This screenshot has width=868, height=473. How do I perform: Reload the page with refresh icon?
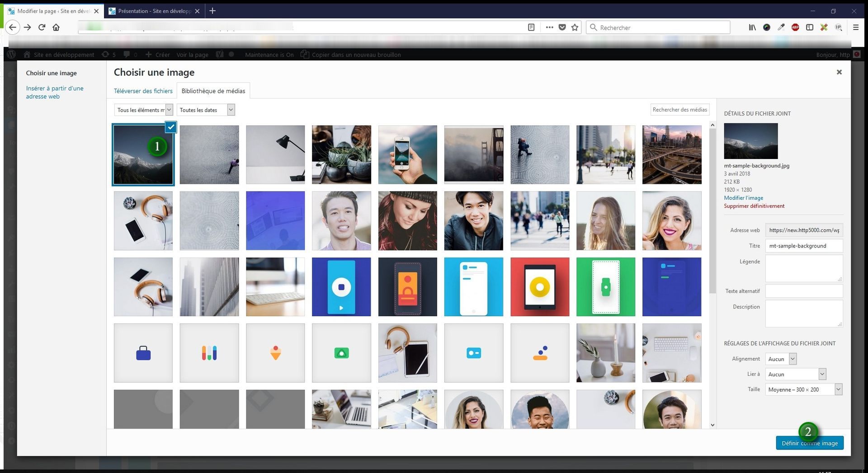click(x=42, y=28)
